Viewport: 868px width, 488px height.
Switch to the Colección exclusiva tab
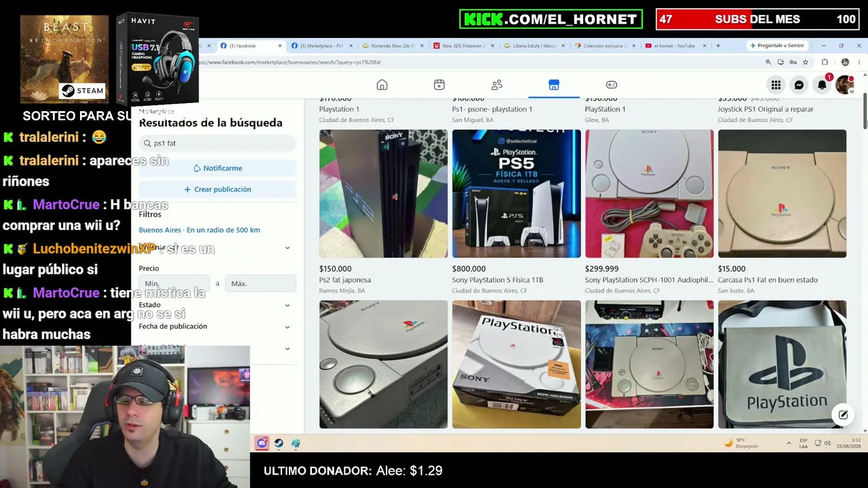606,45
